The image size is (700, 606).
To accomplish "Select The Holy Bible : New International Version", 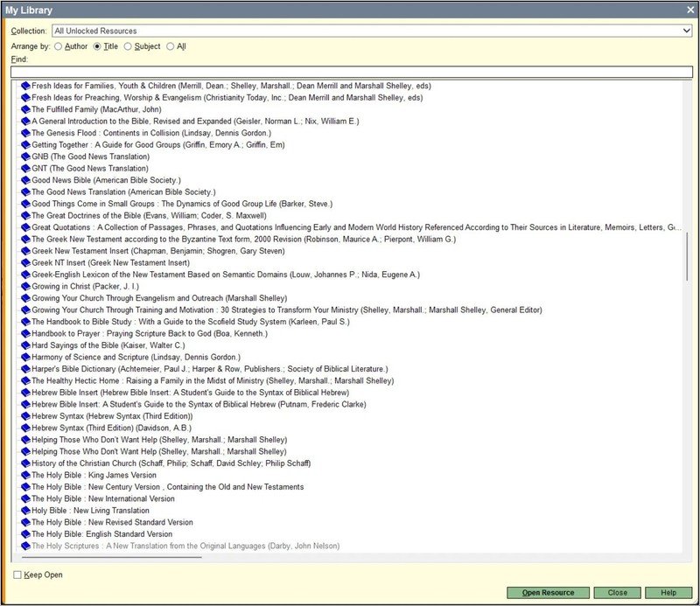I will pos(103,498).
